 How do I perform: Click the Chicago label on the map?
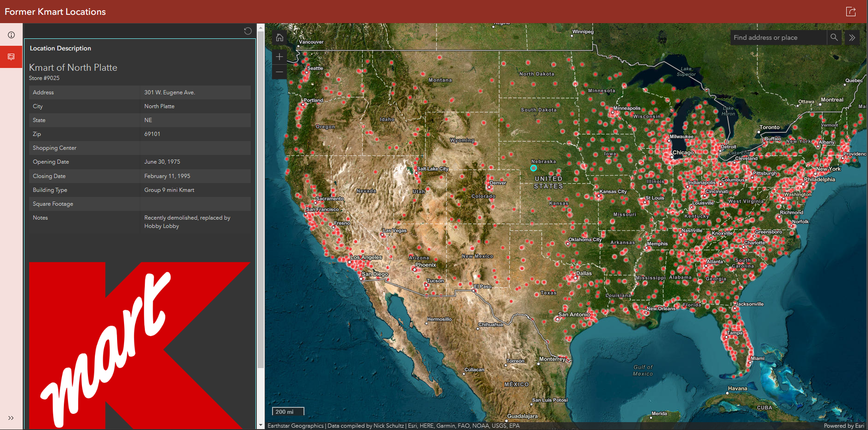683,153
